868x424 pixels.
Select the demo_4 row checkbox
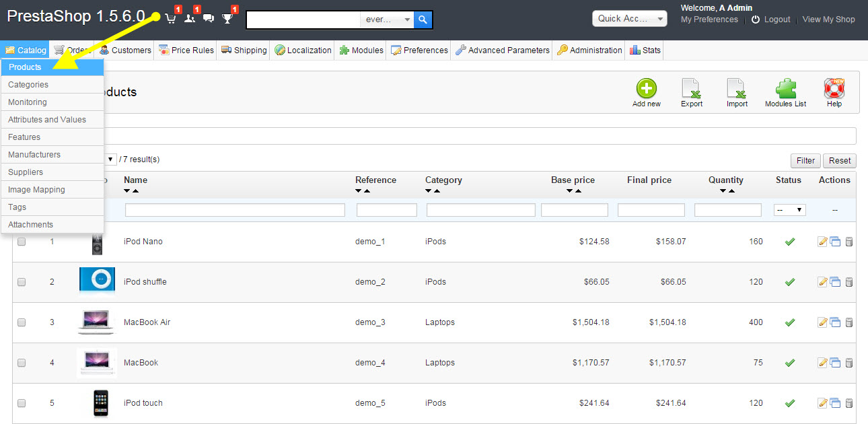point(22,363)
